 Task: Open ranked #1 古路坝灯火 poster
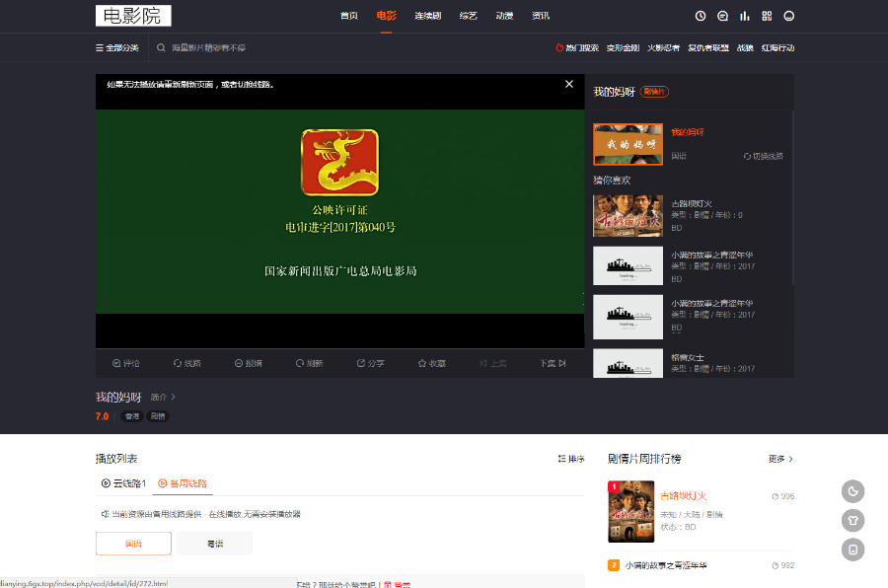tap(630, 511)
